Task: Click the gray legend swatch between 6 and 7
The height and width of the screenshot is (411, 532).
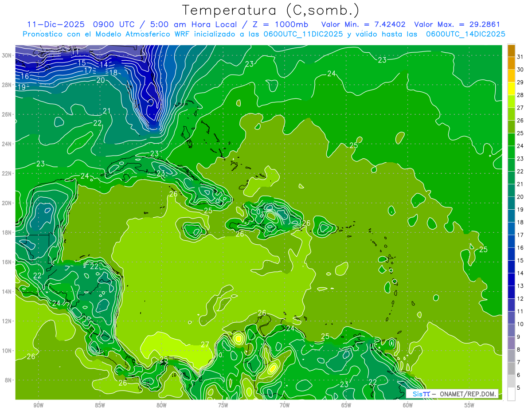Action: click(511, 368)
